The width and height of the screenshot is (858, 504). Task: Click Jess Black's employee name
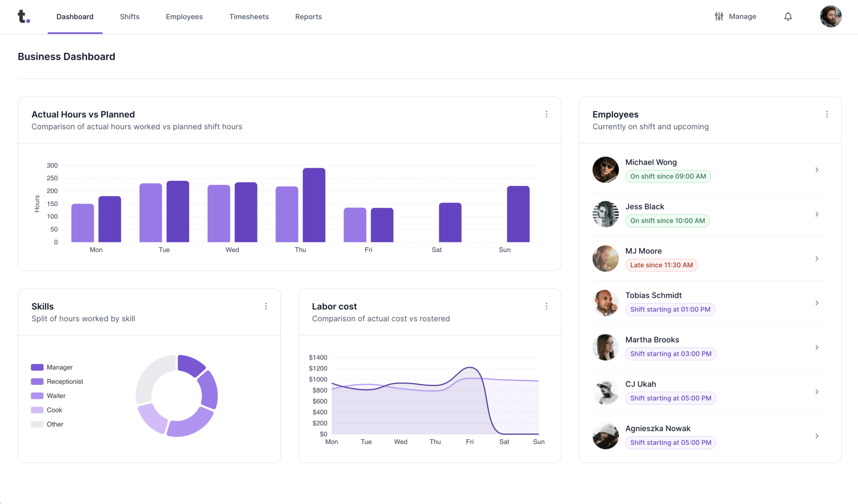point(644,207)
